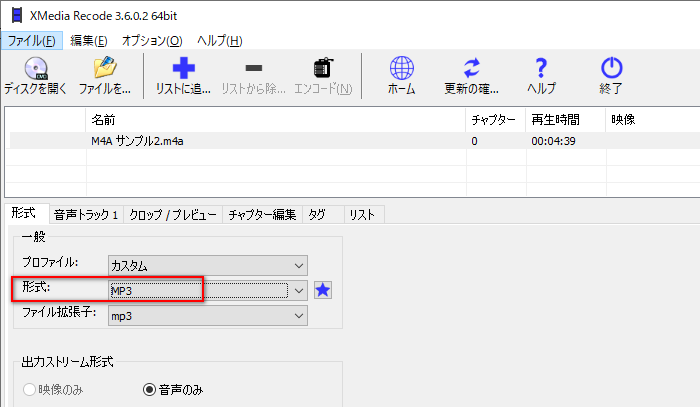
Task: Click the ディスクを開く disc icon
Action: click(36, 68)
